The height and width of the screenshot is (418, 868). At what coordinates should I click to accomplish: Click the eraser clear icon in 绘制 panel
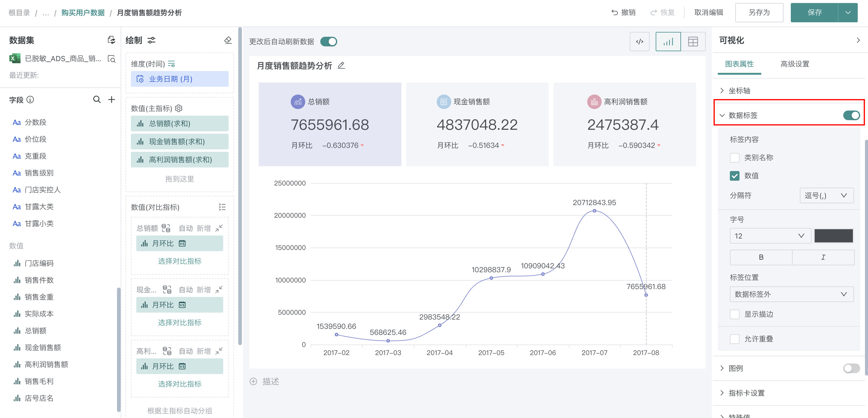(228, 40)
